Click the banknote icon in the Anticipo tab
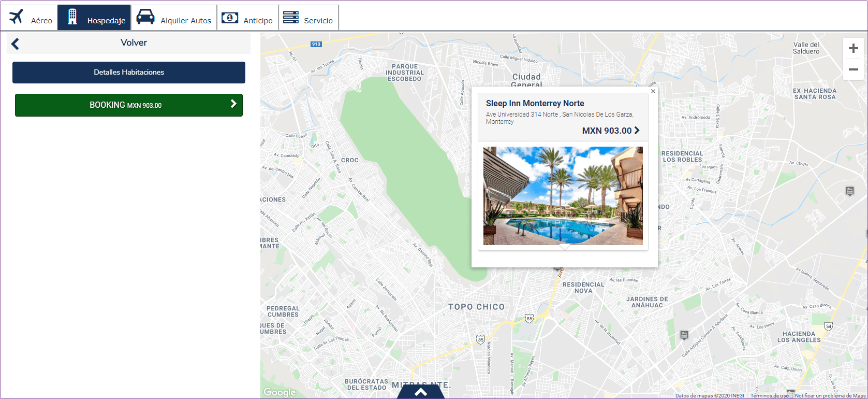 point(230,18)
